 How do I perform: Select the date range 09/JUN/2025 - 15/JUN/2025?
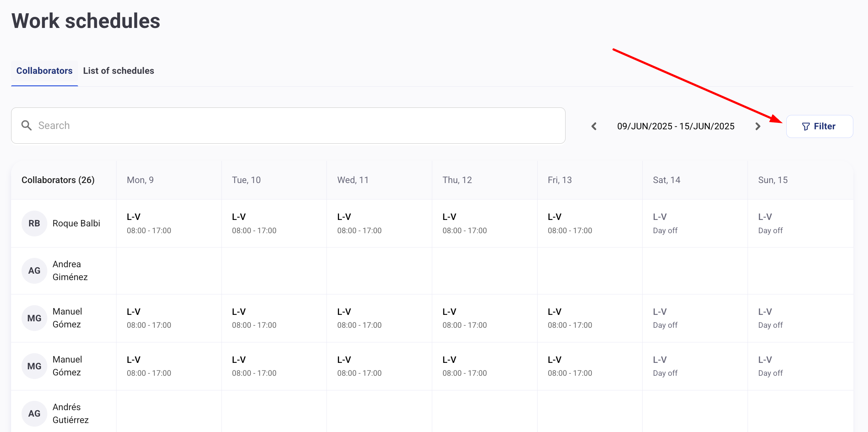pos(676,126)
